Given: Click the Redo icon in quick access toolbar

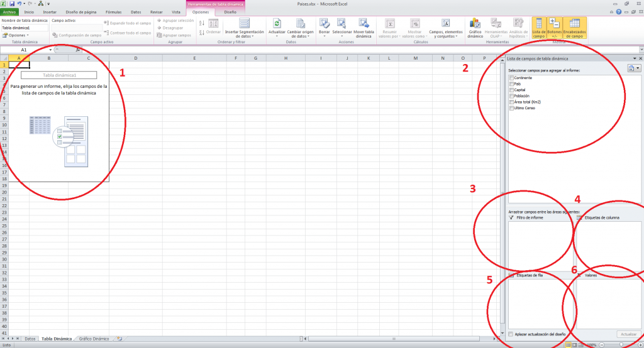Looking at the screenshot, I should (x=30, y=4).
